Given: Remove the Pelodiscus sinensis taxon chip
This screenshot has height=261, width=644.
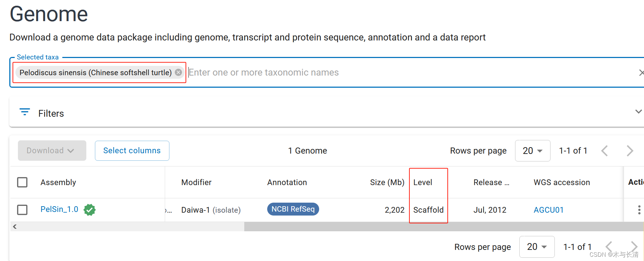Looking at the screenshot, I should (x=178, y=72).
